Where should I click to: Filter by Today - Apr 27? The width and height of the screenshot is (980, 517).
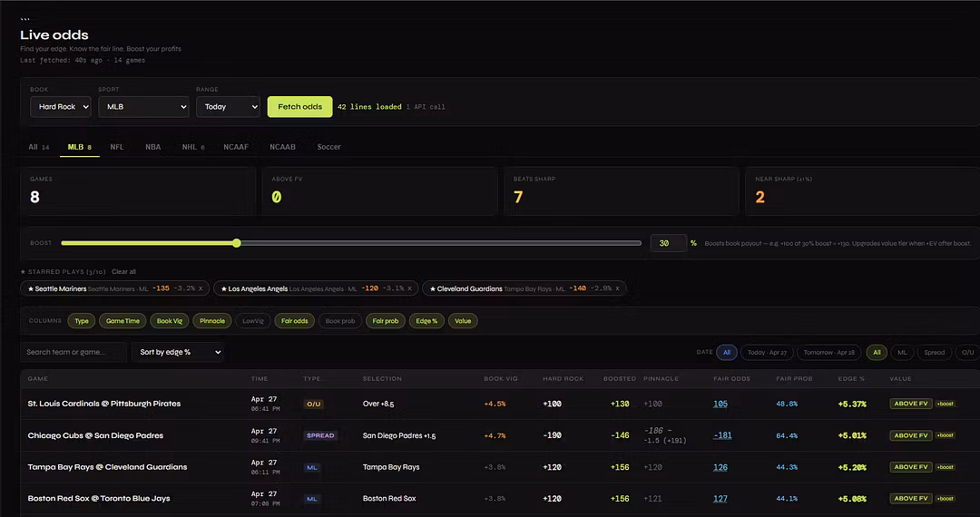768,352
